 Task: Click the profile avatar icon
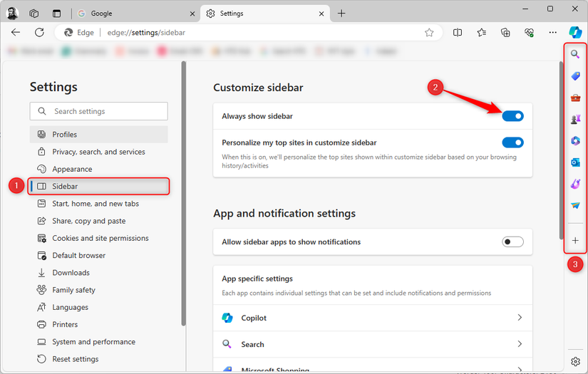tap(12, 13)
